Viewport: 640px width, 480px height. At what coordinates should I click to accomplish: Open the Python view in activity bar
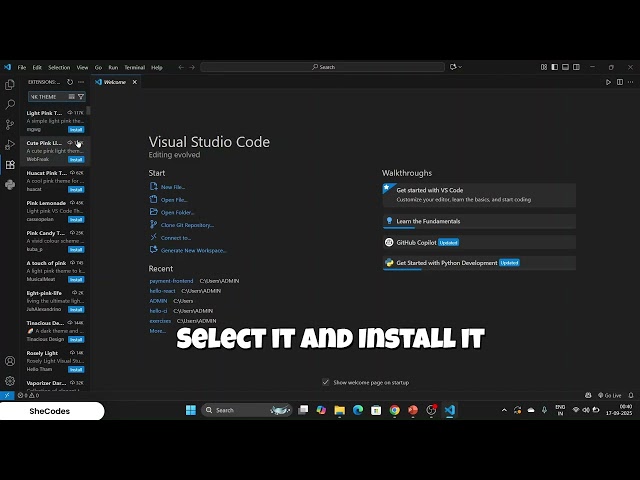tap(10, 184)
